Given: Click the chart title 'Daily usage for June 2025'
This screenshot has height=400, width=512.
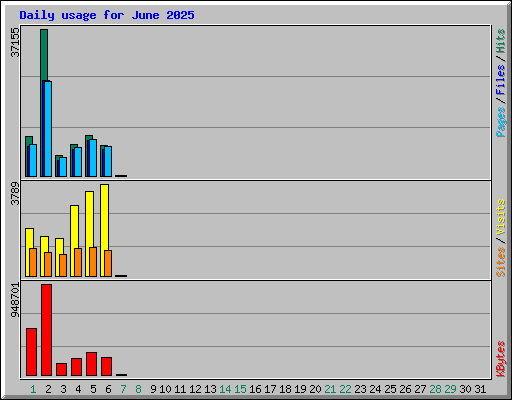Looking at the screenshot, I should tap(107, 15).
